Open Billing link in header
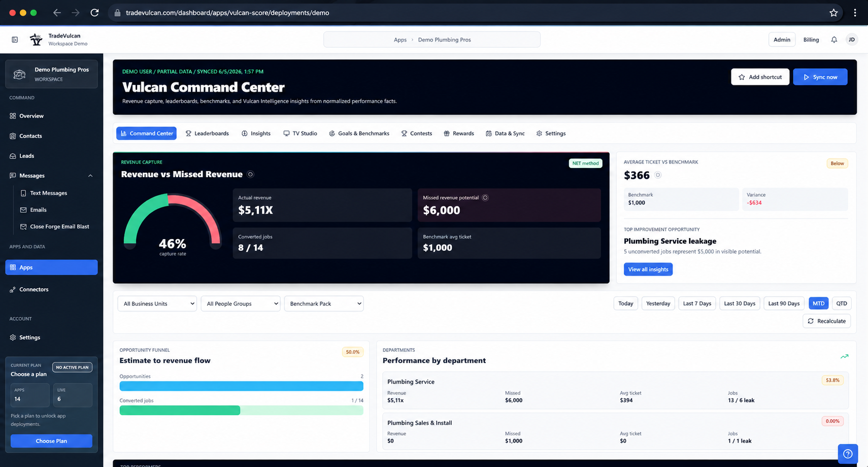The width and height of the screenshot is (868, 467). [x=811, y=40]
